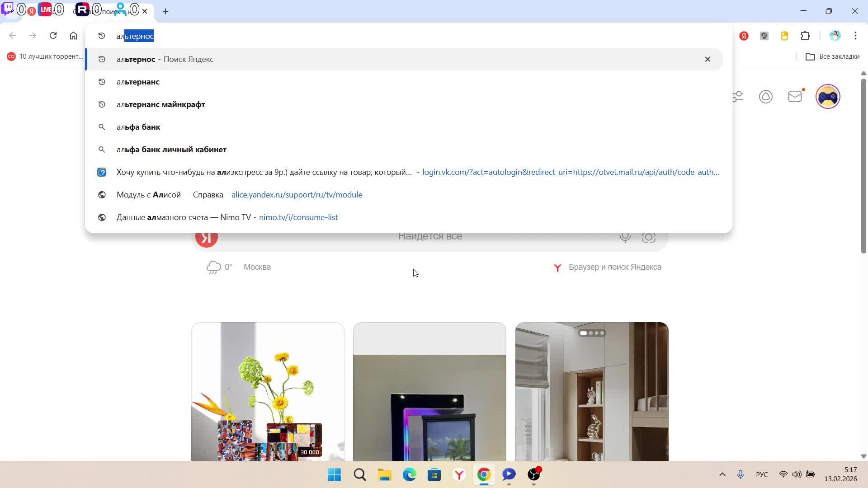Select the альтернанс майнкрафт suggestion
This screenshot has width=868, height=488.
click(160, 104)
